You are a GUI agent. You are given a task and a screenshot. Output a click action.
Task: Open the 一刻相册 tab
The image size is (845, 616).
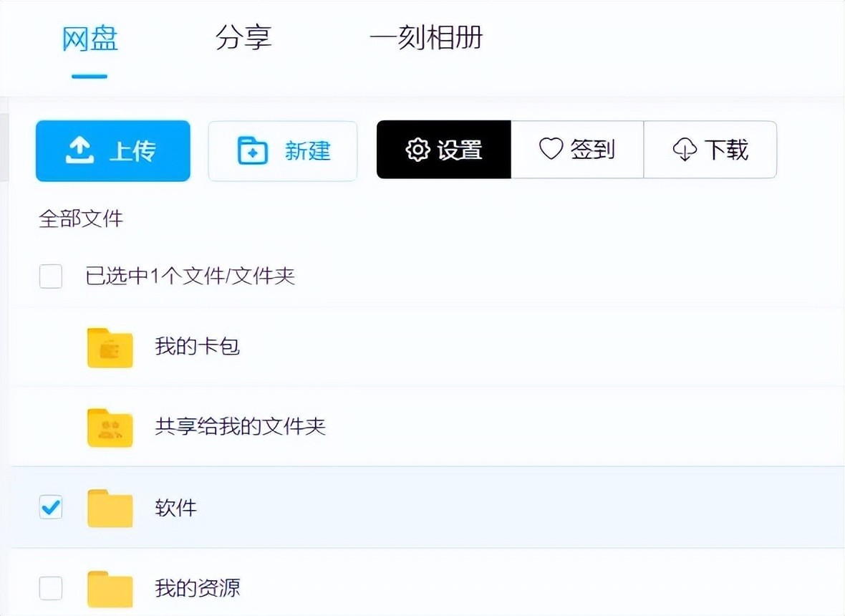(426, 38)
